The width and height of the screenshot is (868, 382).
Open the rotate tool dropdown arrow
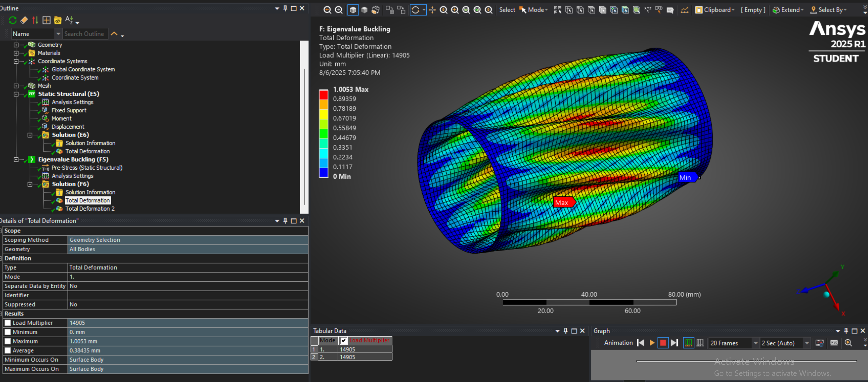click(x=424, y=10)
